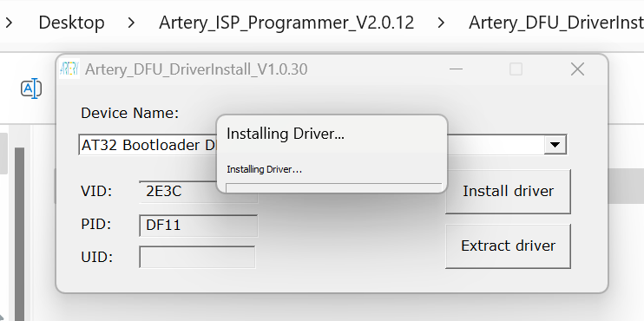Minimize the Artery_DFU_DriverInstall window
Image resolution: width=644 pixels, height=321 pixels.
pyautogui.click(x=456, y=69)
